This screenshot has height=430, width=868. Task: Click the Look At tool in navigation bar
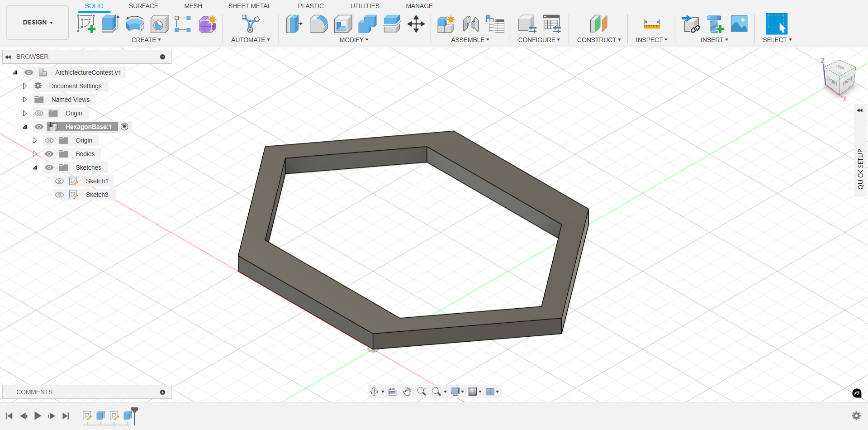click(393, 392)
